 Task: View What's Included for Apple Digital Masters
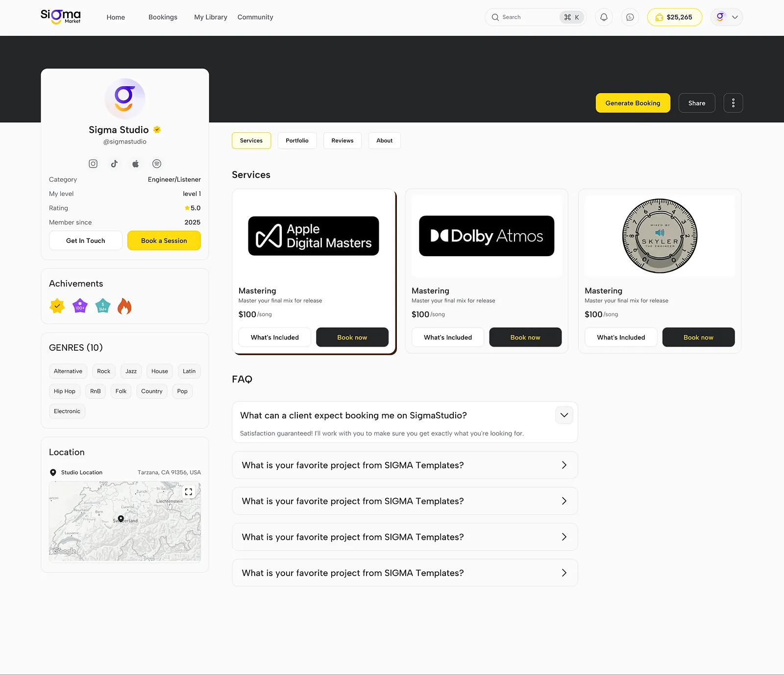[275, 337]
